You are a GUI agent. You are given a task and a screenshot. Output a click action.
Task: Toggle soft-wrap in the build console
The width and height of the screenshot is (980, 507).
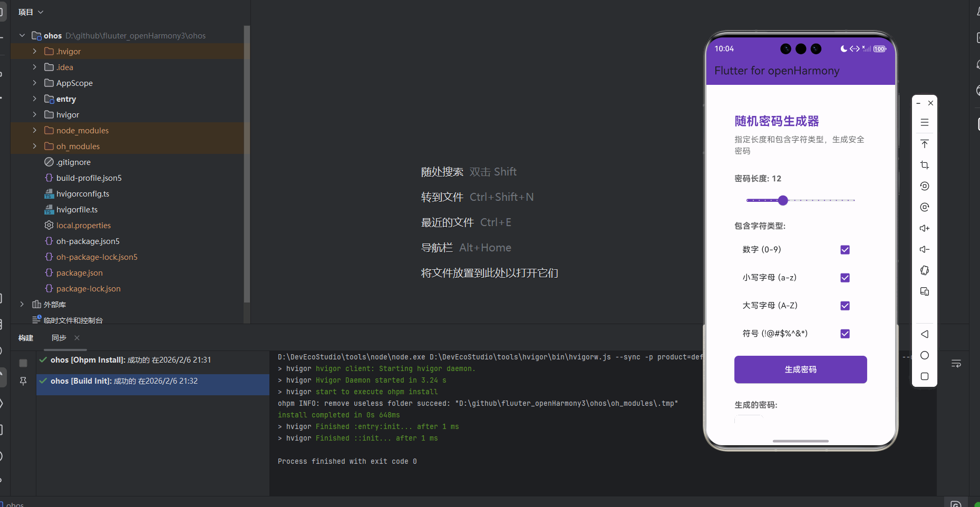(956, 364)
